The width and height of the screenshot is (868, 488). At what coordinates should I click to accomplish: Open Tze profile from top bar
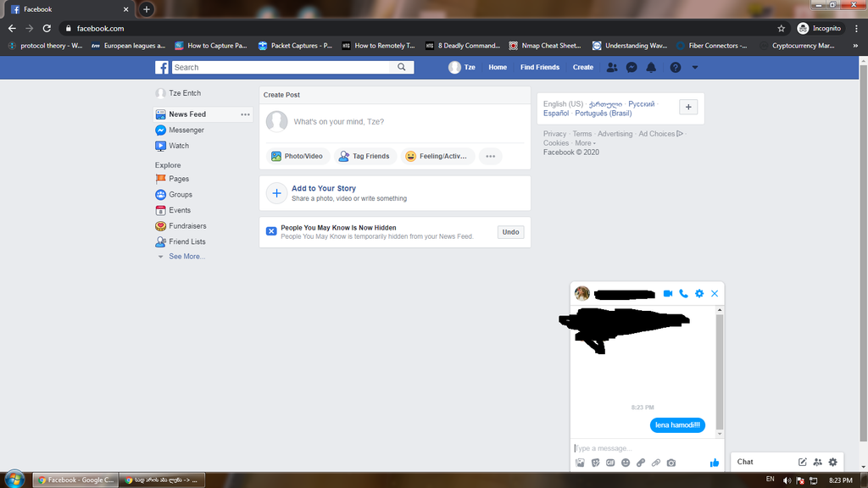click(x=462, y=67)
